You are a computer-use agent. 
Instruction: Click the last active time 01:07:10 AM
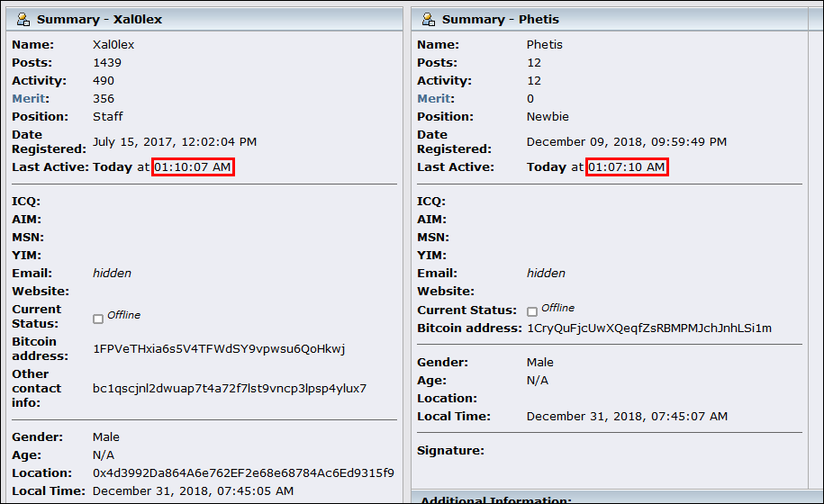coord(627,167)
